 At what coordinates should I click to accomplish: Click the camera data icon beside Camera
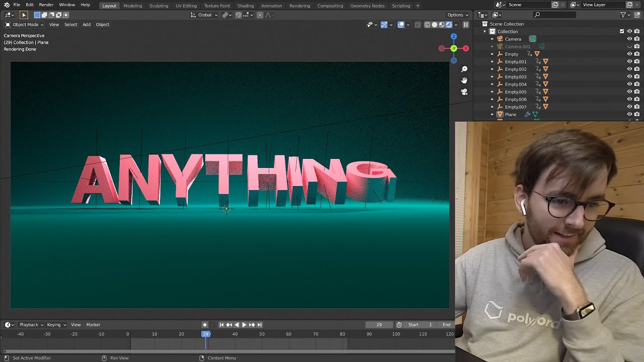coord(532,39)
